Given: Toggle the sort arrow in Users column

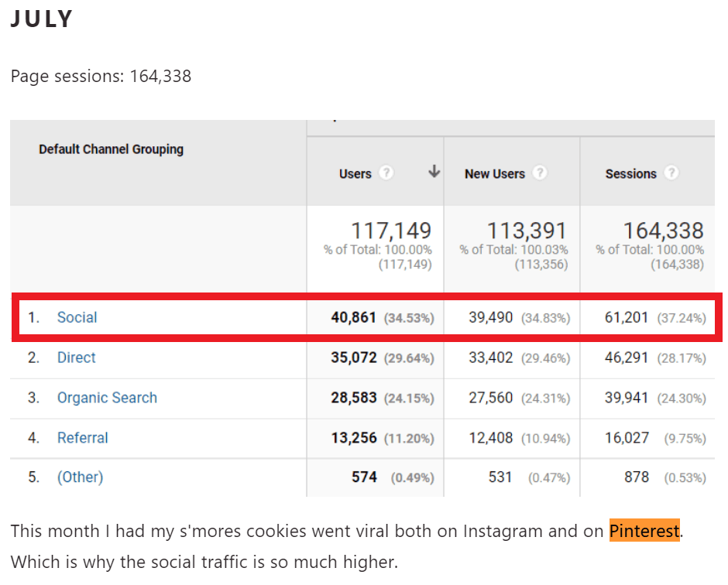Looking at the screenshot, I should point(434,172).
